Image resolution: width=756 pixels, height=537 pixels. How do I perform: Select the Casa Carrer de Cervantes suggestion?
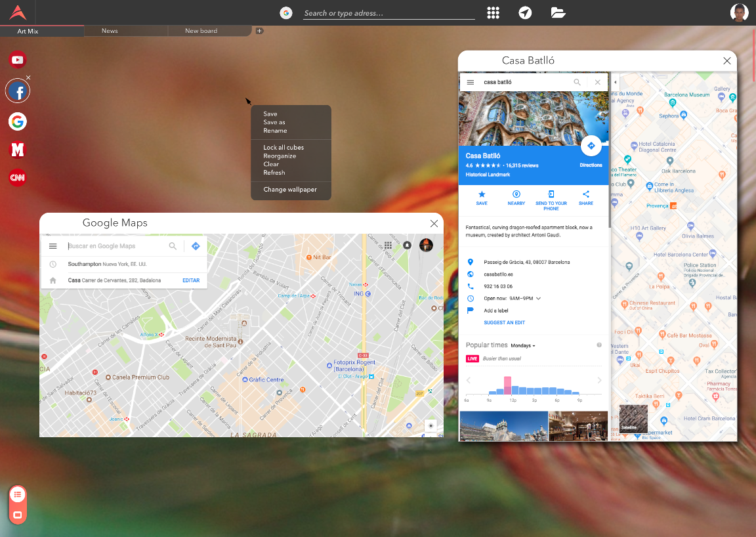tap(114, 280)
